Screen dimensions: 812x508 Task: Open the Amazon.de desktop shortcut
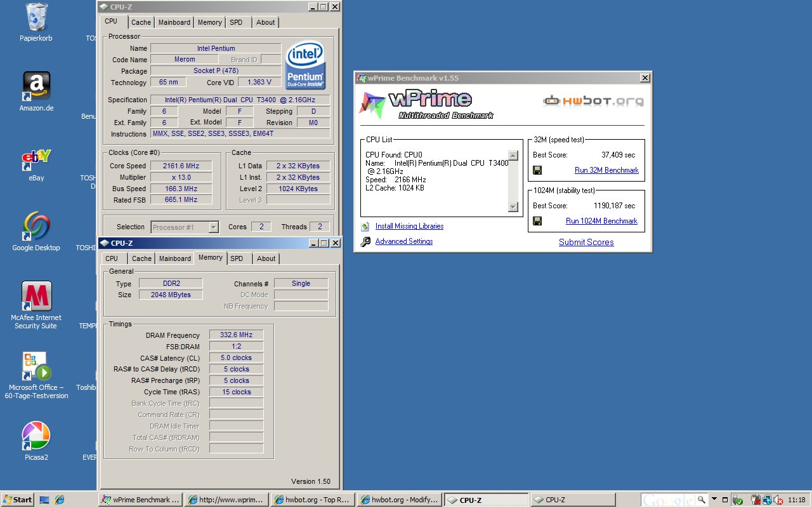coord(36,87)
